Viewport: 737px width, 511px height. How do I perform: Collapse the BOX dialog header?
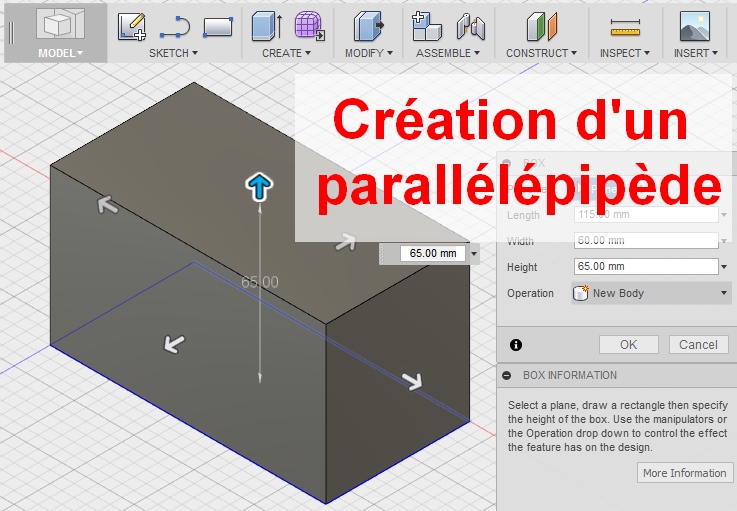tap(507, 163)
